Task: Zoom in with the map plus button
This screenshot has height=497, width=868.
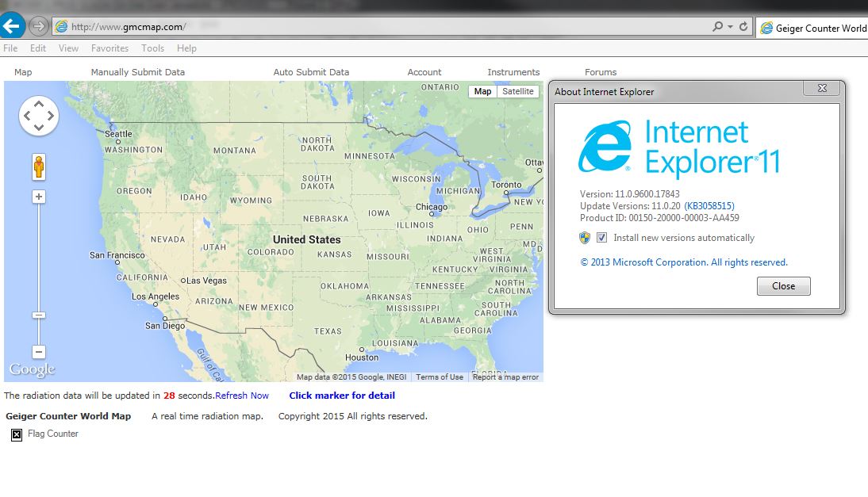Action: click(x=38, y=197)
